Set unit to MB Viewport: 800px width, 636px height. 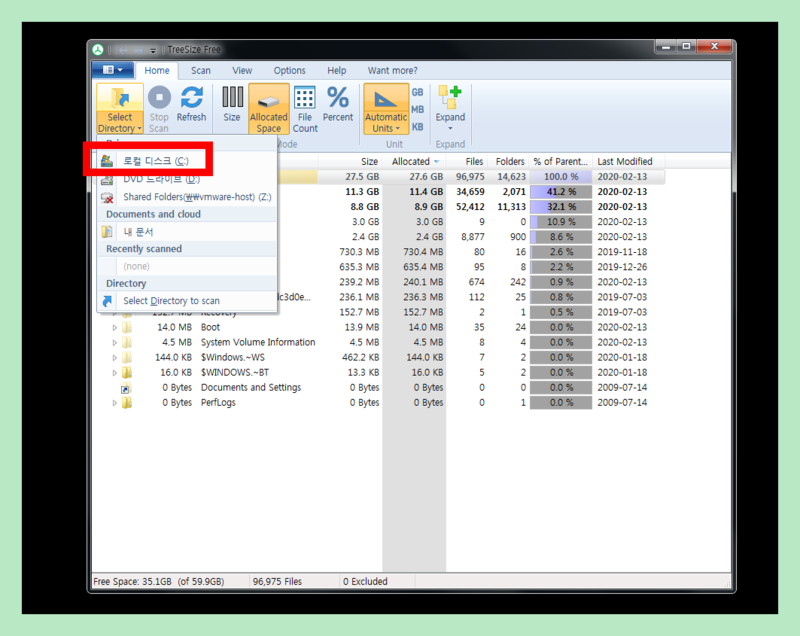pos(417,110)
